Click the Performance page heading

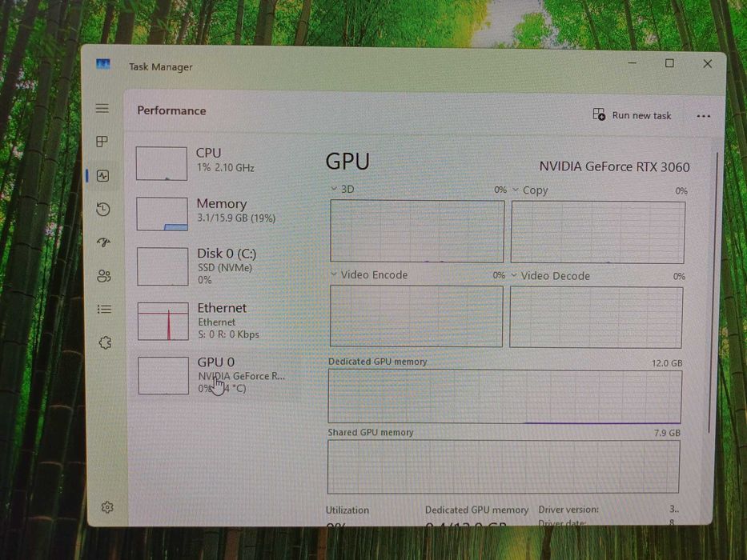point(171,110)
